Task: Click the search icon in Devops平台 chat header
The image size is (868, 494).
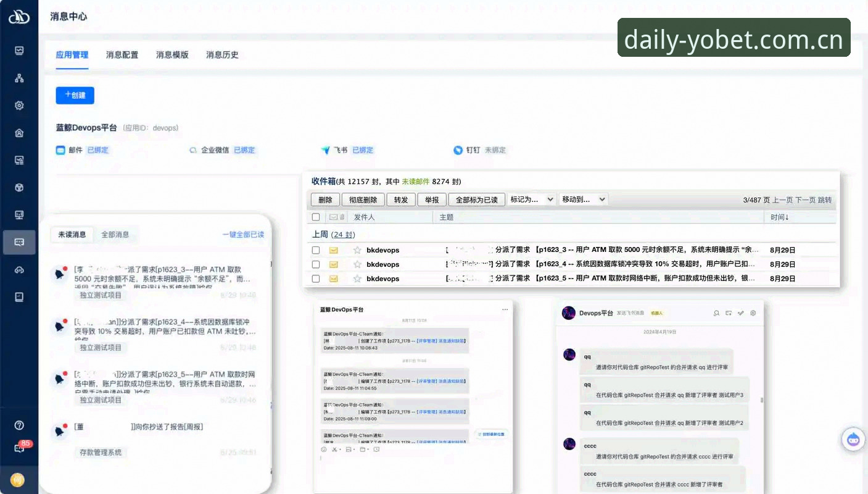Action: coord(716,313)
